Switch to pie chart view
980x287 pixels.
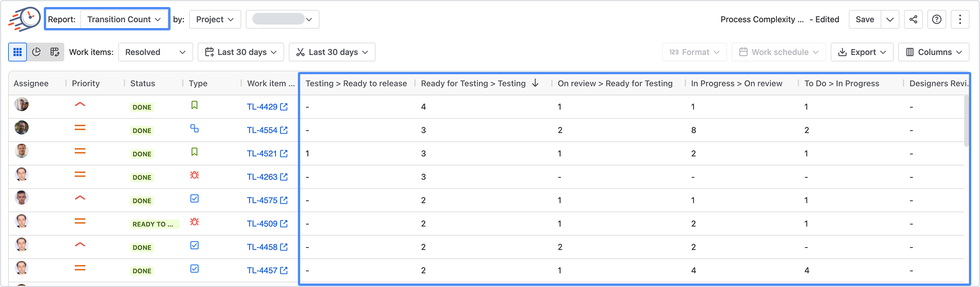point(36,52)
